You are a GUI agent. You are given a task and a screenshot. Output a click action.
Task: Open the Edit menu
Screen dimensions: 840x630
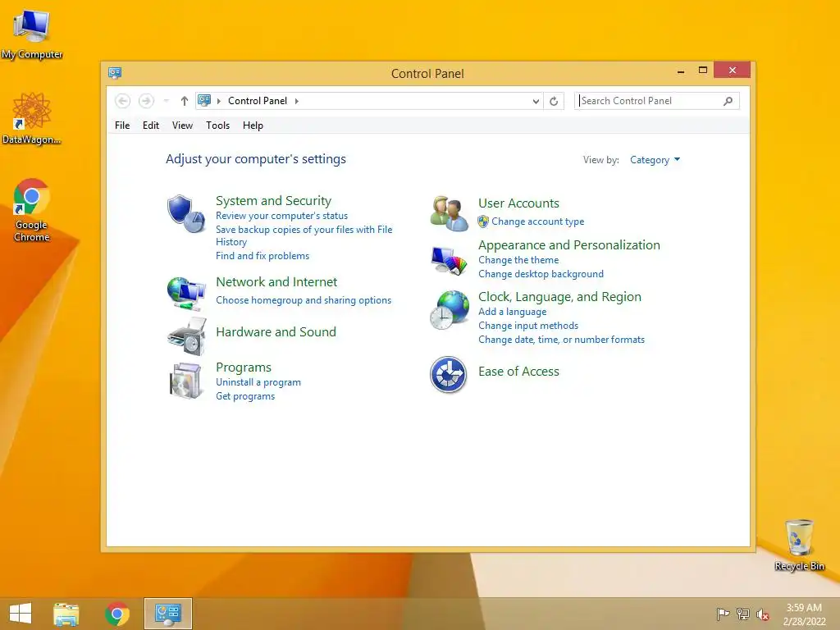[x=151, y=126]
